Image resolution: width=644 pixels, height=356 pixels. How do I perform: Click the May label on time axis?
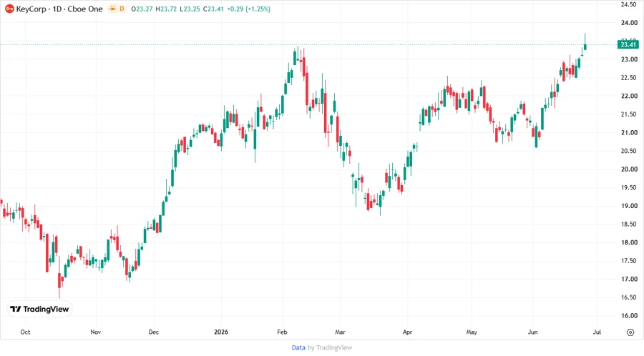(x=472, y=332)
